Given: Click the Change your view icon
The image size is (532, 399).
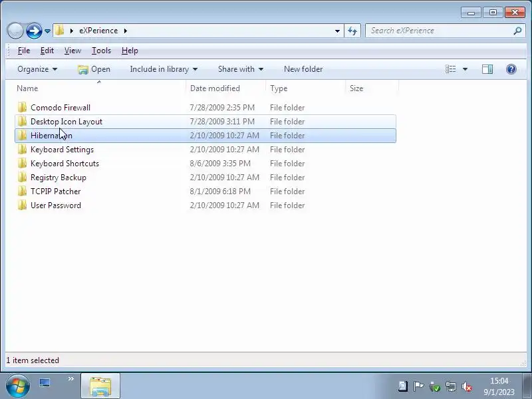Looking at the screenshot, I should [x=451, y=69].
